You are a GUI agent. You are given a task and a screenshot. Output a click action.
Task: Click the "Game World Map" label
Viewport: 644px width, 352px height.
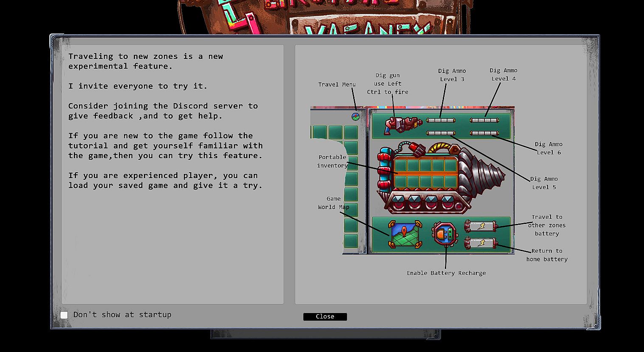[x=334, y=203]
